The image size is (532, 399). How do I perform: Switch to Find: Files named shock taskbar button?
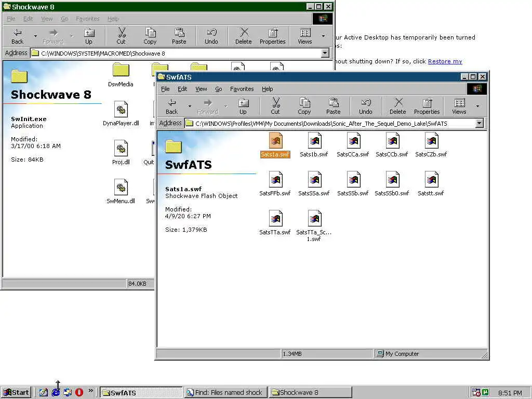[x=225, y=393]
